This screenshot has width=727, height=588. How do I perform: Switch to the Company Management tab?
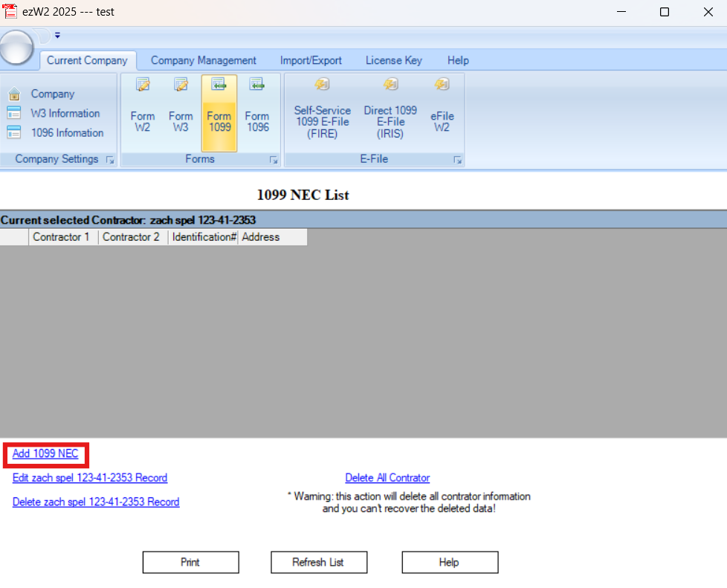click(203, 61)
